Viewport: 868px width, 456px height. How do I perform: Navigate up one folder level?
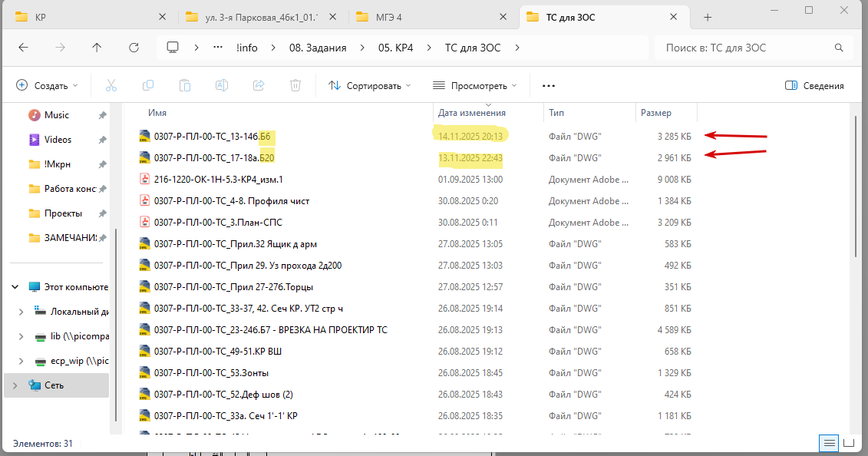(x=97, y=48)
